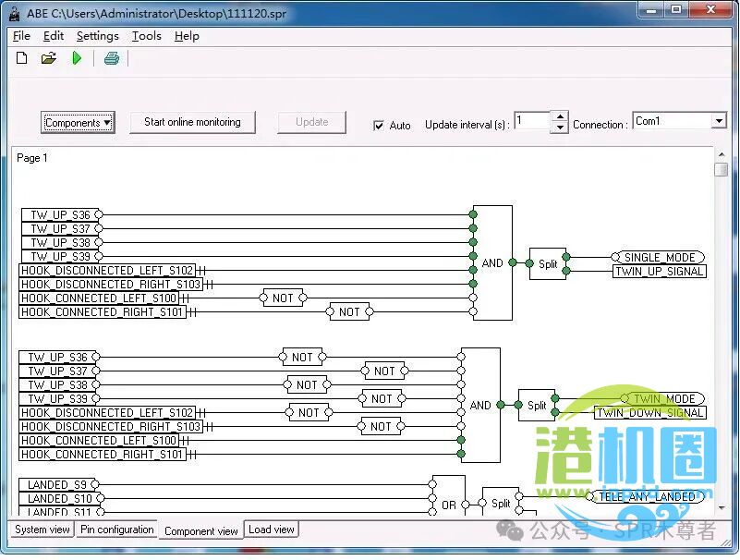Select the top AND logic block
740x560 pixels.
(x=492, y=262)
